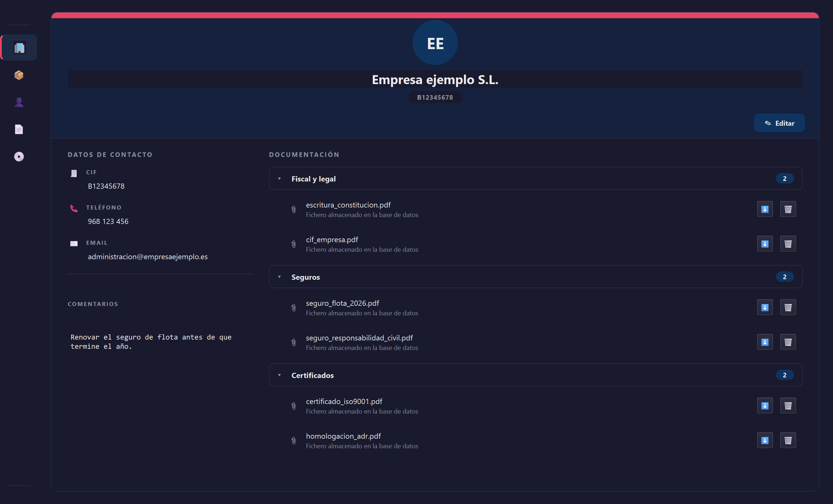The width and height of the screenshot is (833, 504).
Task: Collapse the Seguros section
Action: click(535, 277)
